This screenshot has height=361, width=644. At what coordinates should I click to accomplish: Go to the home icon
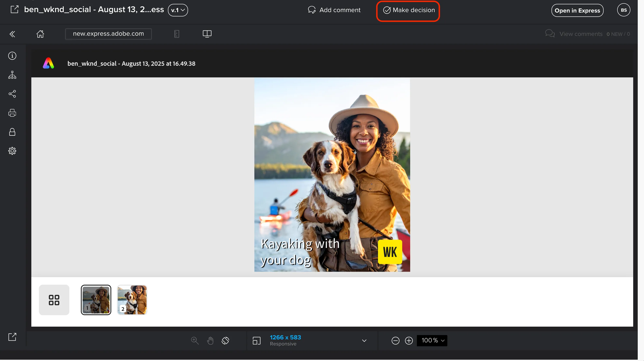tap(40, 34)
